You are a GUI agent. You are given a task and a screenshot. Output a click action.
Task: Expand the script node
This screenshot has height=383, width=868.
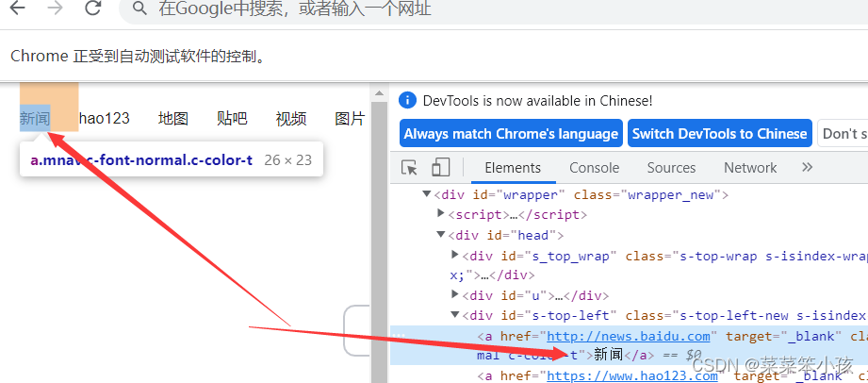pyautogui.click(x=441, y=213)
